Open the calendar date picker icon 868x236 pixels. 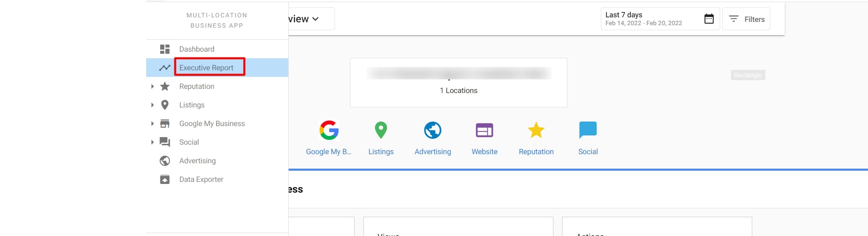(709, 19)
